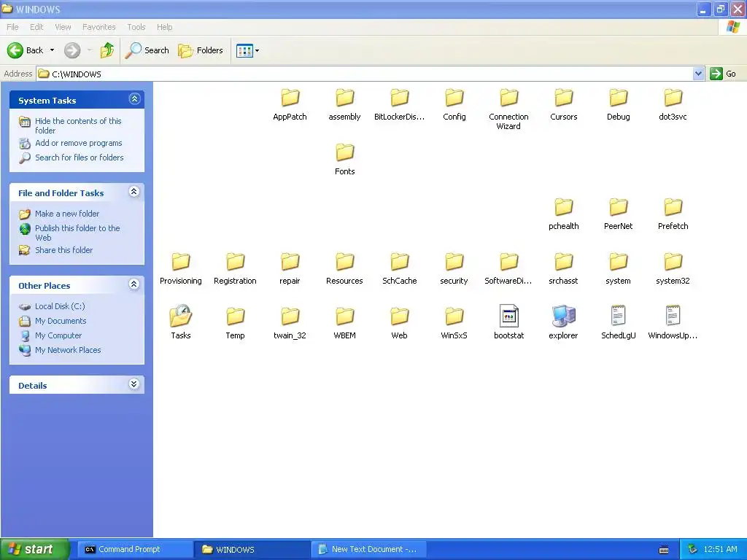Switch to Command Prompt taskbar button
This screenshot has width=747, height=560.
[134, 549]
